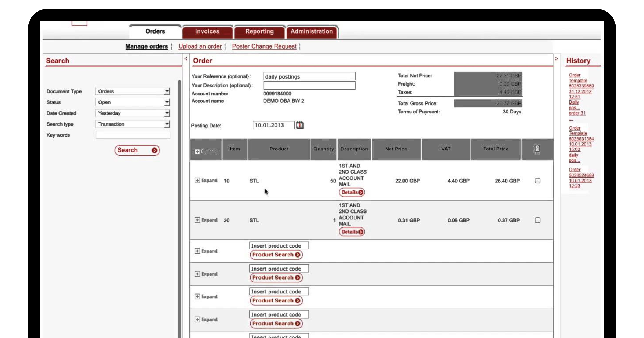The height and width of the screenshot is (338, 644).
Task: Open the Date Created dropdown showing Yesterday
Action: tap(167, 113)
